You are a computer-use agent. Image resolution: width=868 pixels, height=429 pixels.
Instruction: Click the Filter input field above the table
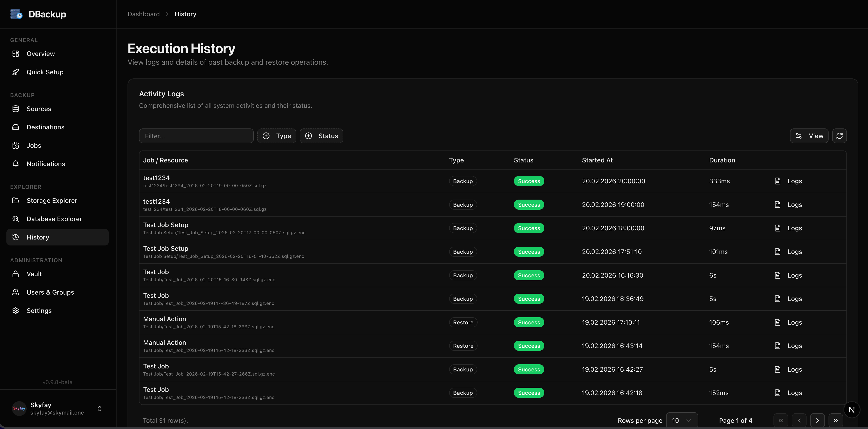(196, 136)
